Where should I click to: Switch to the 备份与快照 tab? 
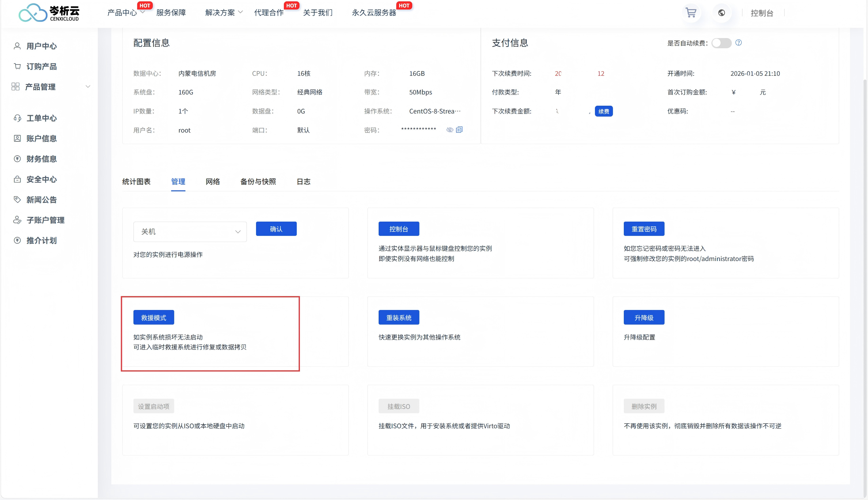[258, 182]
